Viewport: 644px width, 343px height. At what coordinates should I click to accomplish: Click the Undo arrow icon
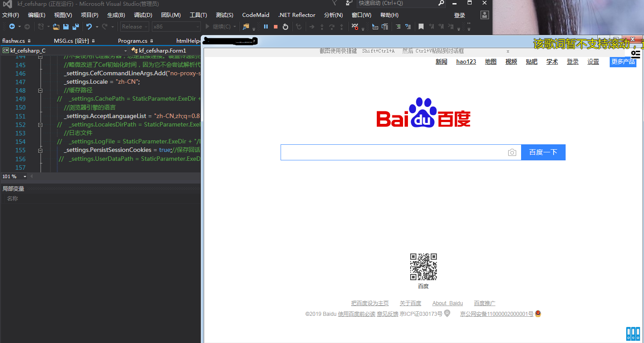(x=89, y=27)
